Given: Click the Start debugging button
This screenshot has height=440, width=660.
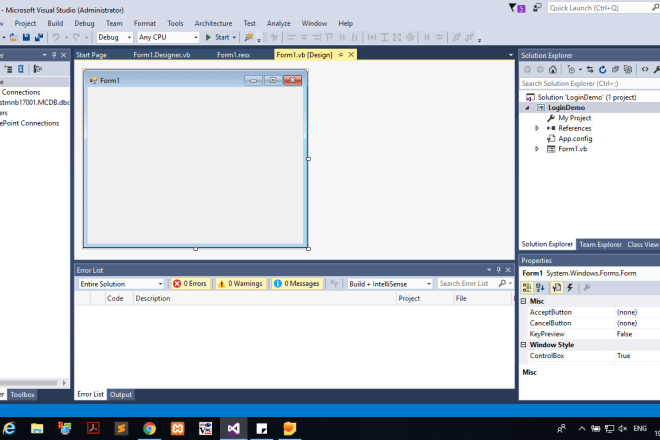Looking at the screenshot, I should 218,37.
